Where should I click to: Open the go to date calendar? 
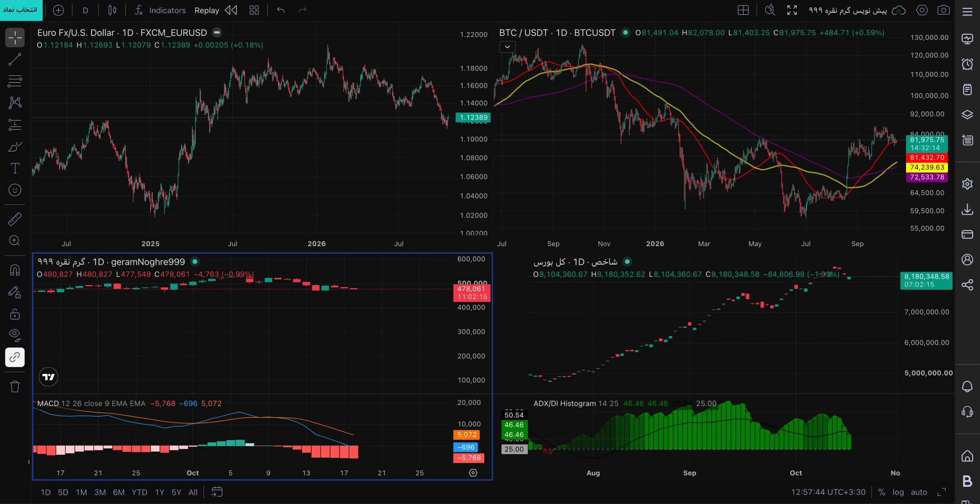pyautogui.click(x=217, y=492)
